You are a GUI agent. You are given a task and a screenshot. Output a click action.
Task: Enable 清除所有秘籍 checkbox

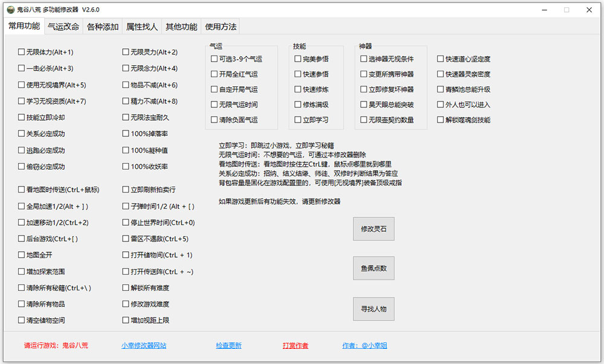pos(55,288)
